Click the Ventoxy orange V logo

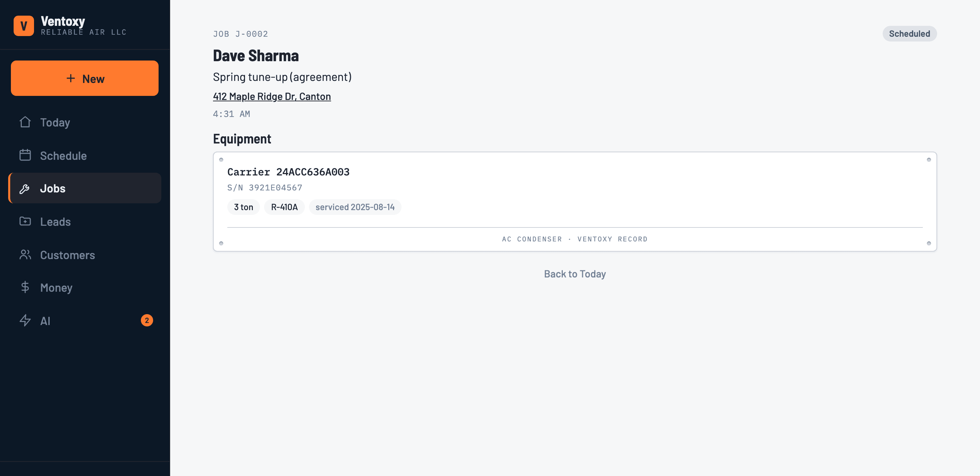click(x=23, y=26)
